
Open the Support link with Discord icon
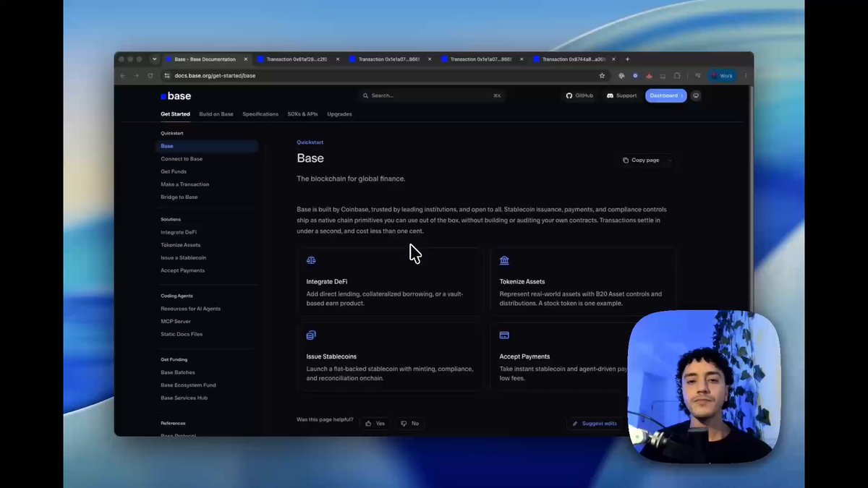[x=621, y=95]
